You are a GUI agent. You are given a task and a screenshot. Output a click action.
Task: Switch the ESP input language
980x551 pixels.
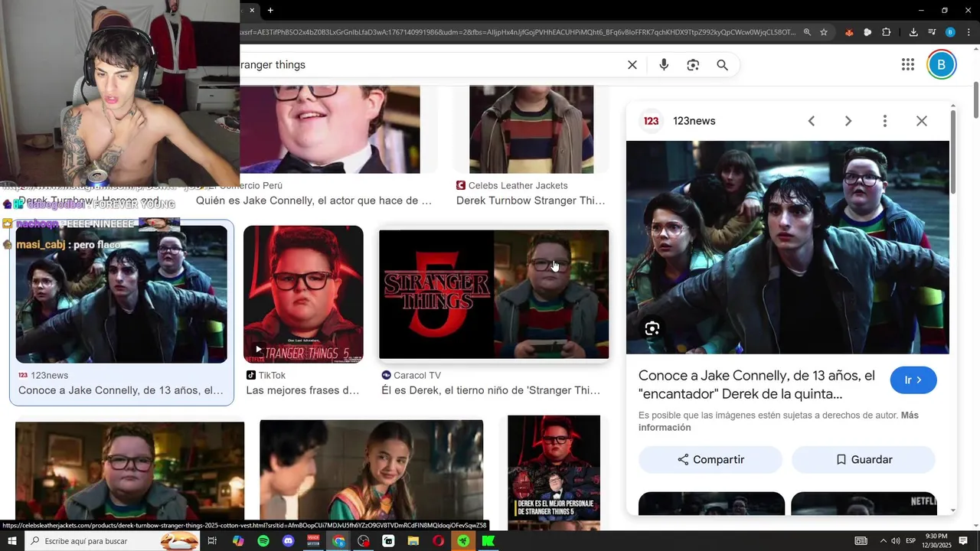point(911,541)
